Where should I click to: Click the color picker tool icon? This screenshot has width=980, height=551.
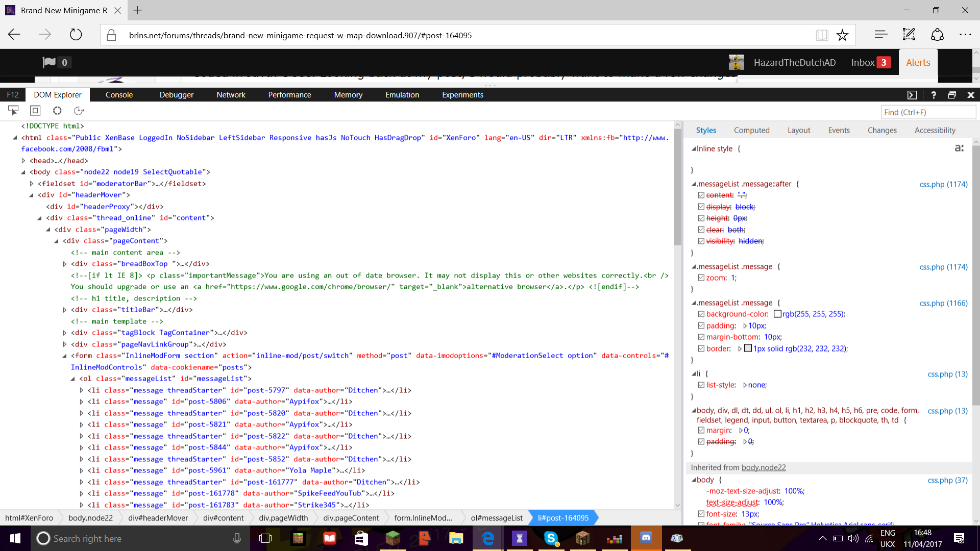point(57,110)
